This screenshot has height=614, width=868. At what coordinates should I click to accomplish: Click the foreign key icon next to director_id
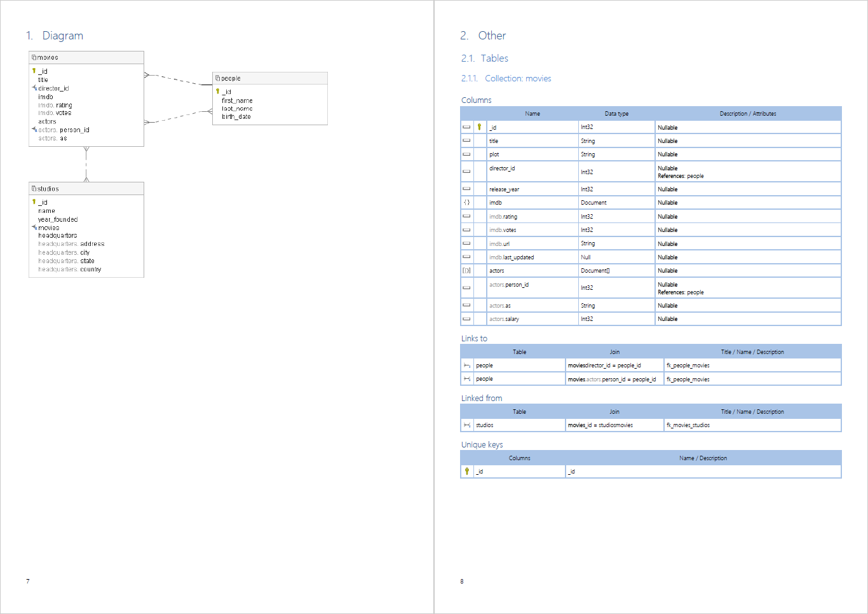[34, 88]
